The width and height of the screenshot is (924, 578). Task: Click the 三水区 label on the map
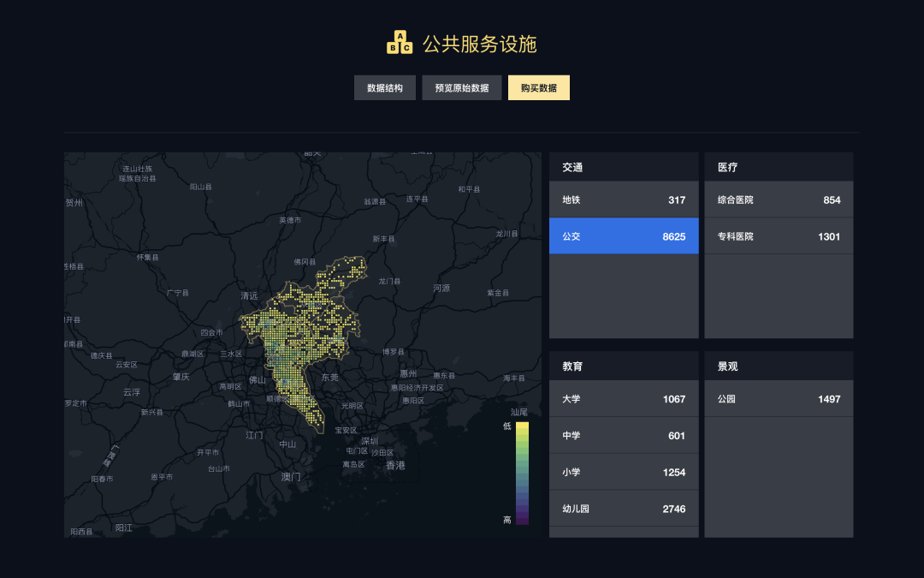(231, 354)
